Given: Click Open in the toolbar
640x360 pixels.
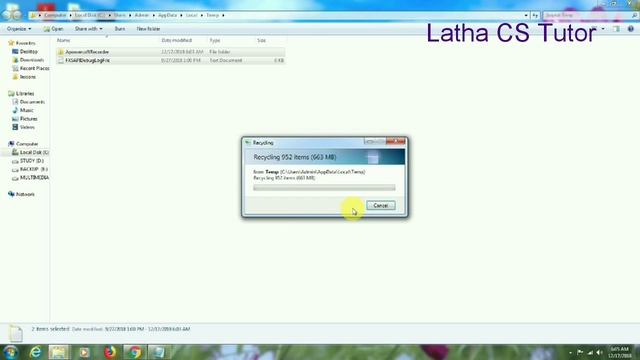Looking at the screenshot, I should (53, 29).
